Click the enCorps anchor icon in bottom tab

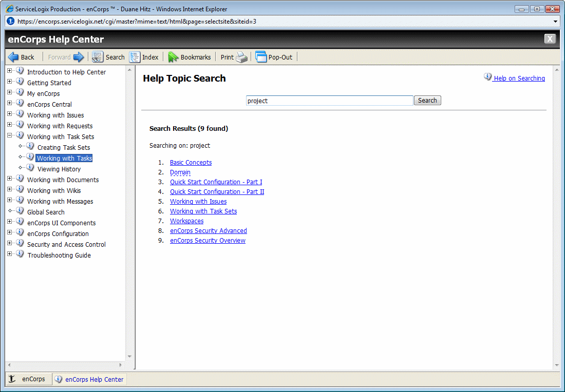click(12, 379)
